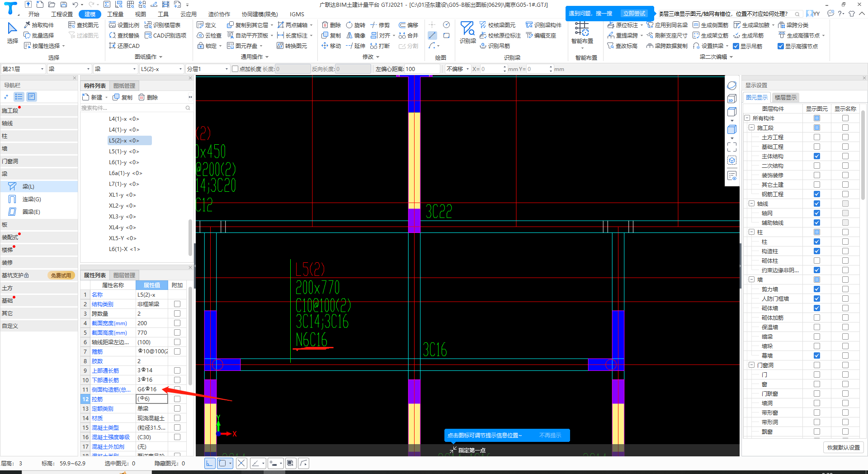The height and width of the screenshot is (474, 868).
Task: Open the 视图 ribbon tab
Action: (141, 14)
